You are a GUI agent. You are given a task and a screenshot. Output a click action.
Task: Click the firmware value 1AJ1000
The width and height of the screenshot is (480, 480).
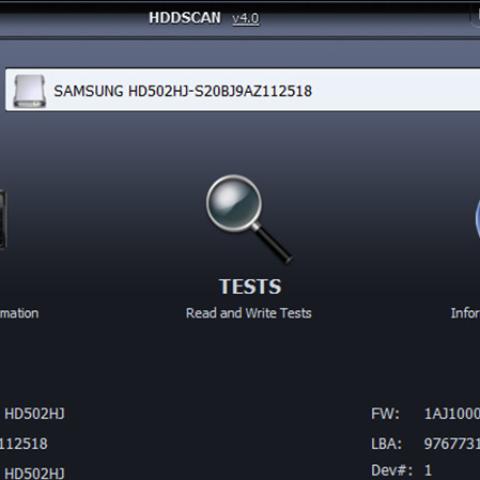point(452,414)
